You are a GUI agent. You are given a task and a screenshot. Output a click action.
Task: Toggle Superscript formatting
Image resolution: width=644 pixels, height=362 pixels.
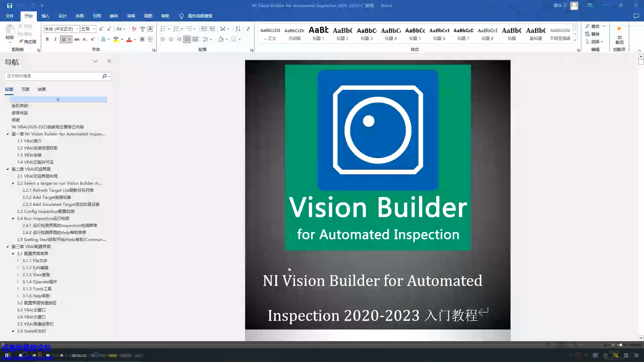coord(93,39)
